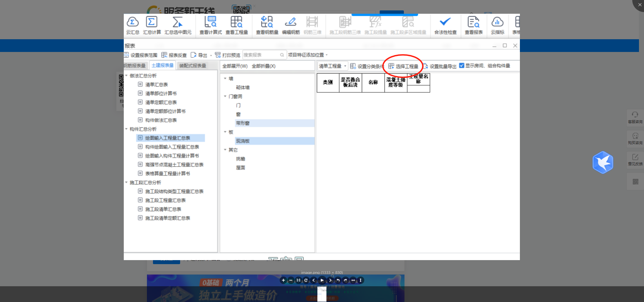
Task: Rotate image right in viewer
Action: [x=345, y=280]
